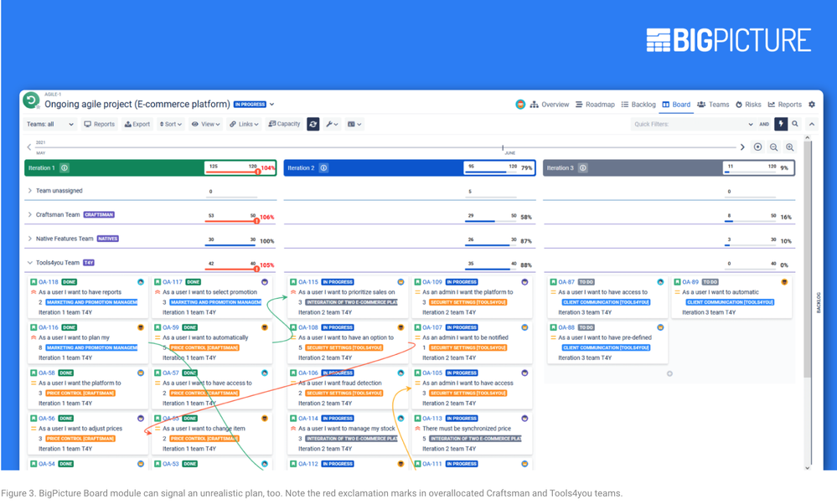The height and width of the screenshot is (504, 837).
Task: Collapse the top panel chevron
Action: pos(811,124)
